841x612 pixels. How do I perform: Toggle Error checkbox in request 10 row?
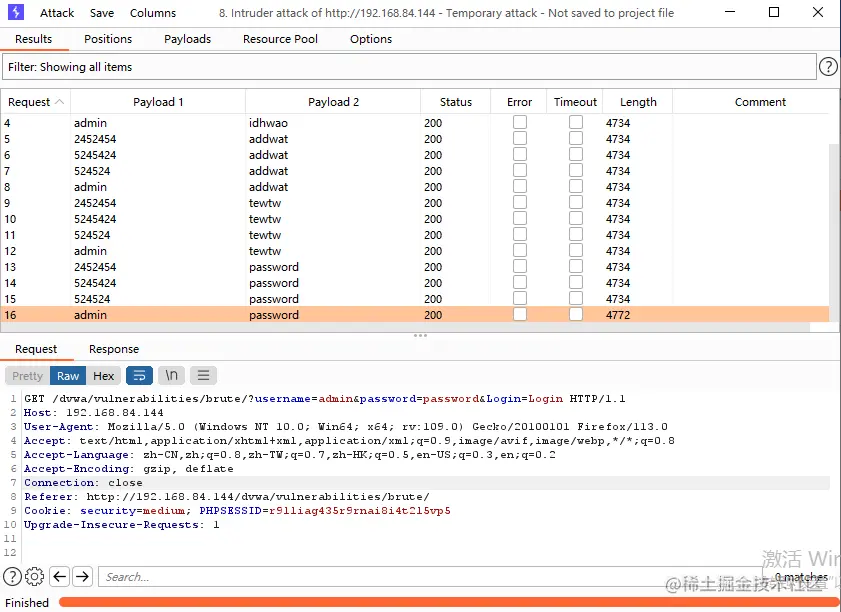tap(520, 218)
